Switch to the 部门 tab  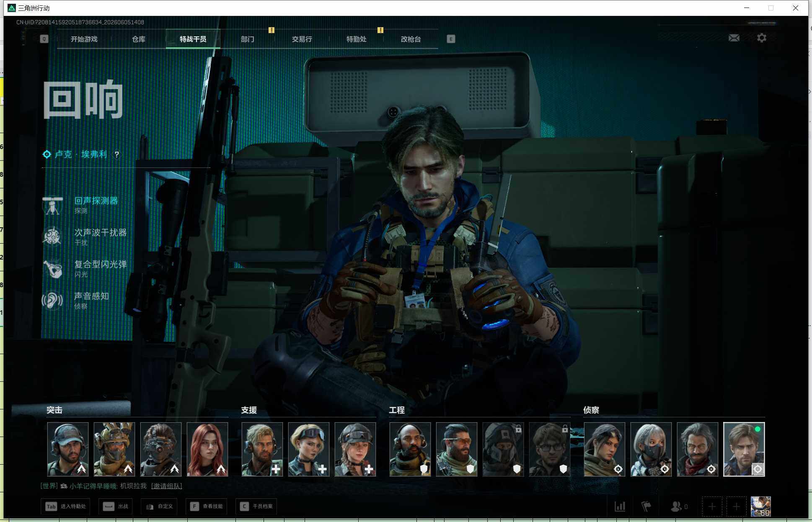[x=248, y=39]
